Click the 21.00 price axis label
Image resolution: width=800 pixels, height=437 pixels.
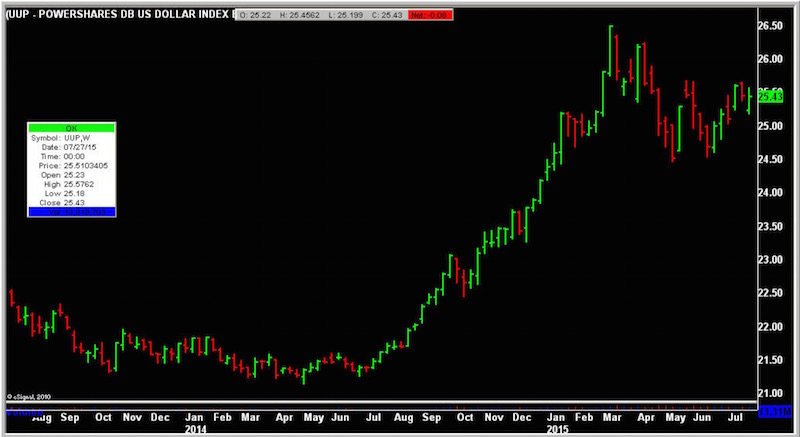(x=773, y=392)
